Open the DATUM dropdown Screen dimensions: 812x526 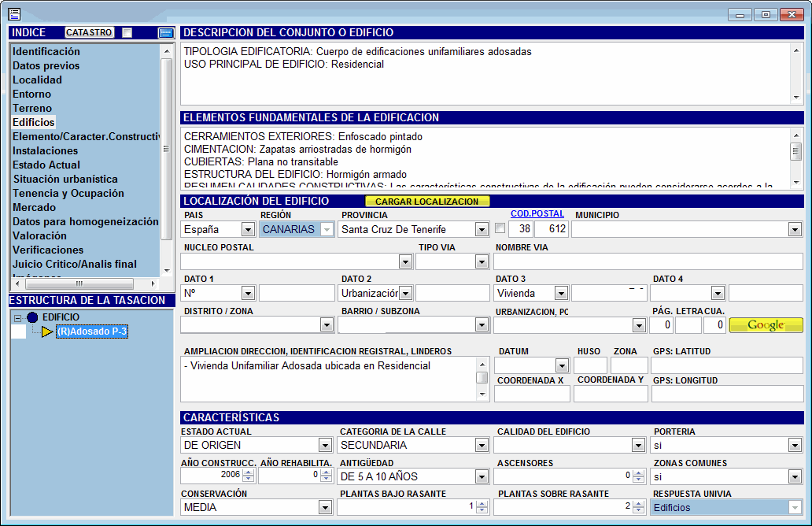(562, 365)
